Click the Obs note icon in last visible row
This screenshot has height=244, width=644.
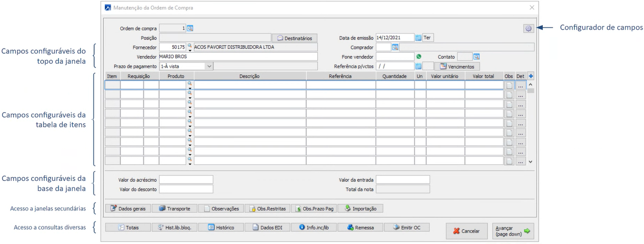point(510,161)
